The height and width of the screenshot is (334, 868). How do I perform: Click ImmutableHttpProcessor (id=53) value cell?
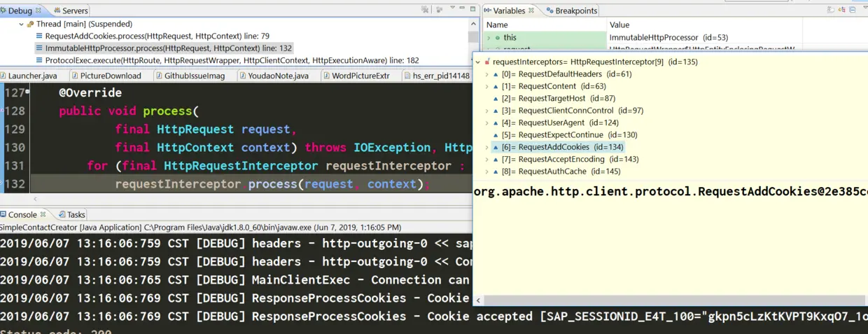668,37
